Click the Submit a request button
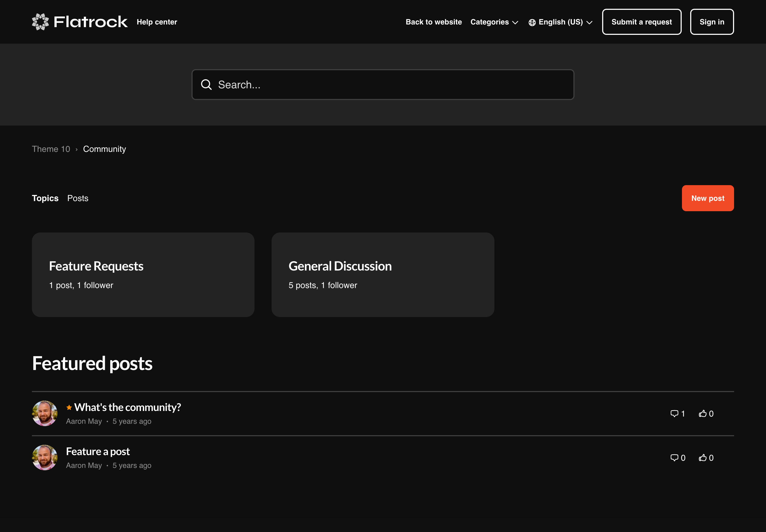Viewport: 766px width, 532px height. tap(642, 22)
